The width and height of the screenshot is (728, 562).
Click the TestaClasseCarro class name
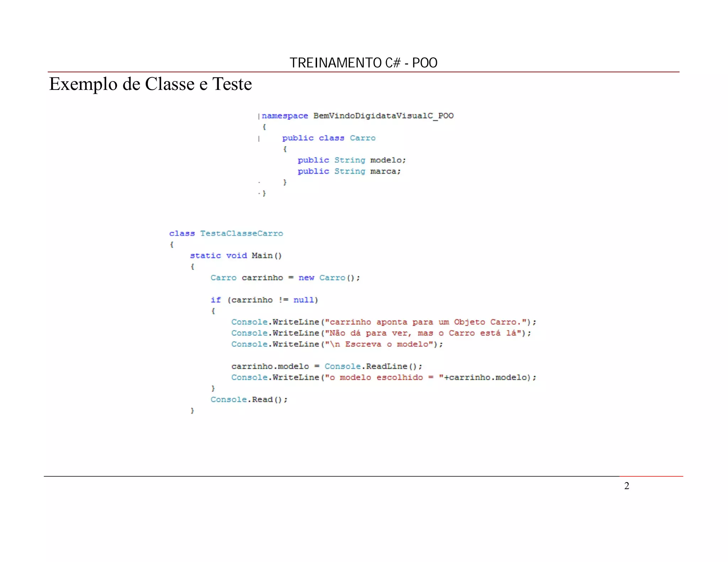[241, 233]
